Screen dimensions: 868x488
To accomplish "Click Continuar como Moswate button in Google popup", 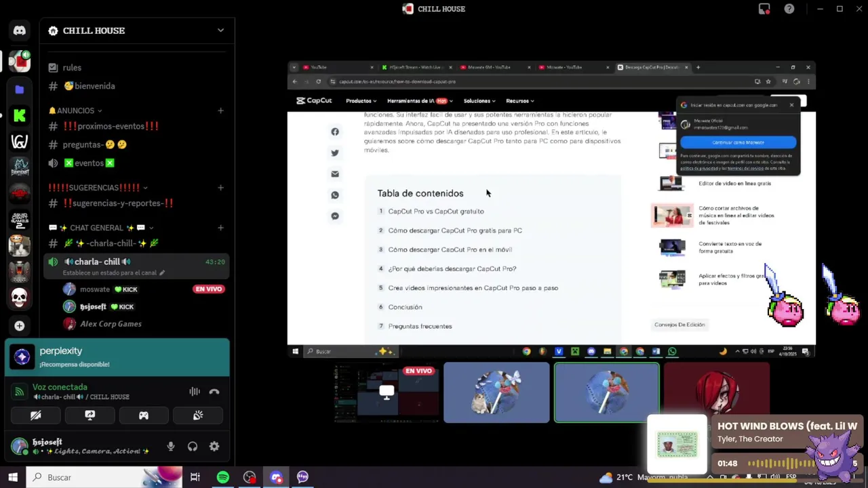I will click(x=738, y=142).
